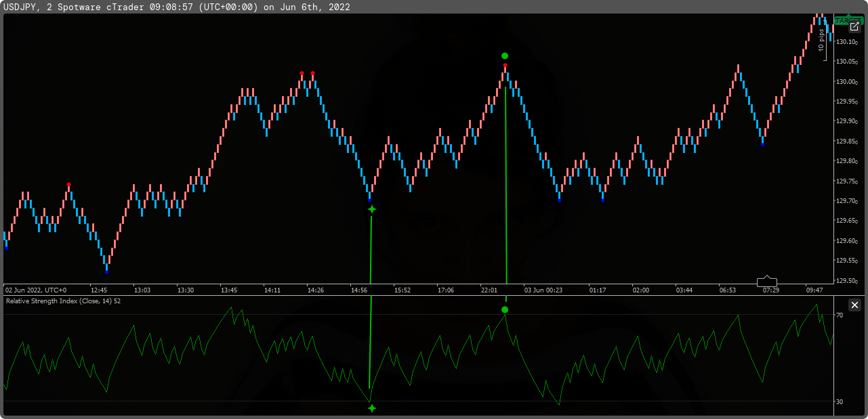The image size is (868, 419).
Task: Click the 129.70 price axis label
Action: [846, 201]
